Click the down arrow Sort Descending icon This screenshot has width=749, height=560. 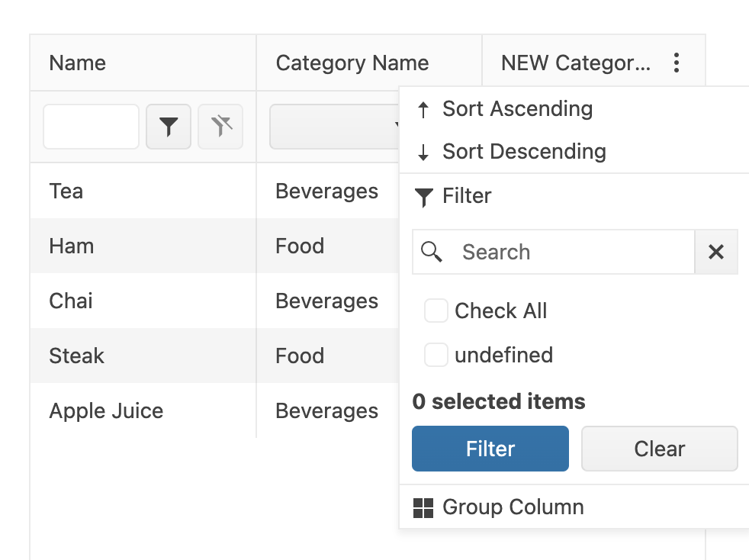pos(423,152)
